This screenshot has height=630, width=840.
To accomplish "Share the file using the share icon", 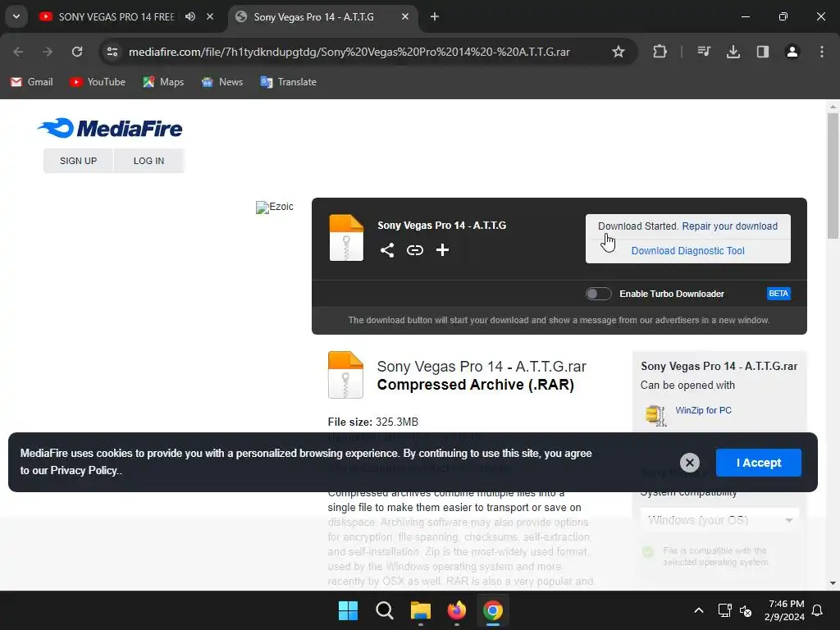I will point(387,250).
